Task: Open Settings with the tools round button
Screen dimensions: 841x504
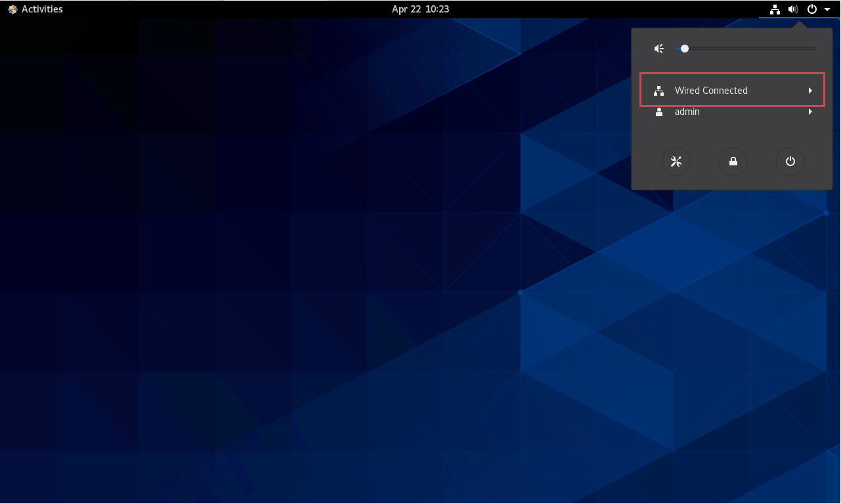Action: [676, 161]
